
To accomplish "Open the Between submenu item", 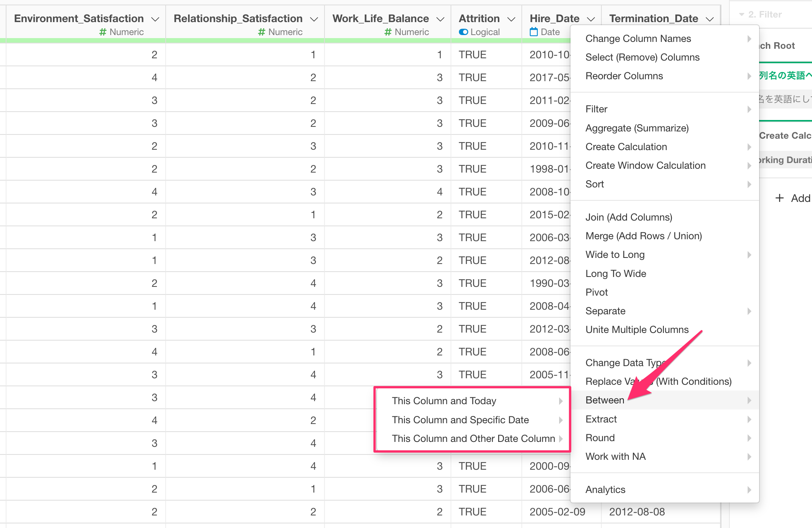I will coord(605,400).
